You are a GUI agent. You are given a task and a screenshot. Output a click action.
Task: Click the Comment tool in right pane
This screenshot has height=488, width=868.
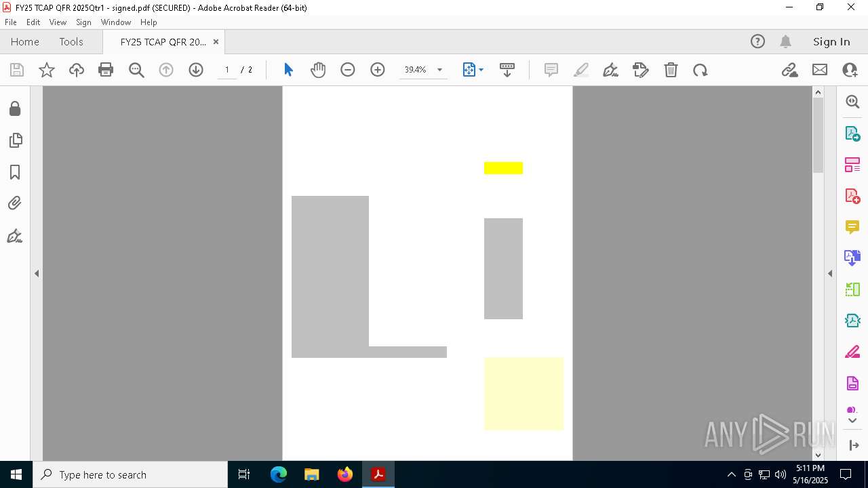click(852, 227)
